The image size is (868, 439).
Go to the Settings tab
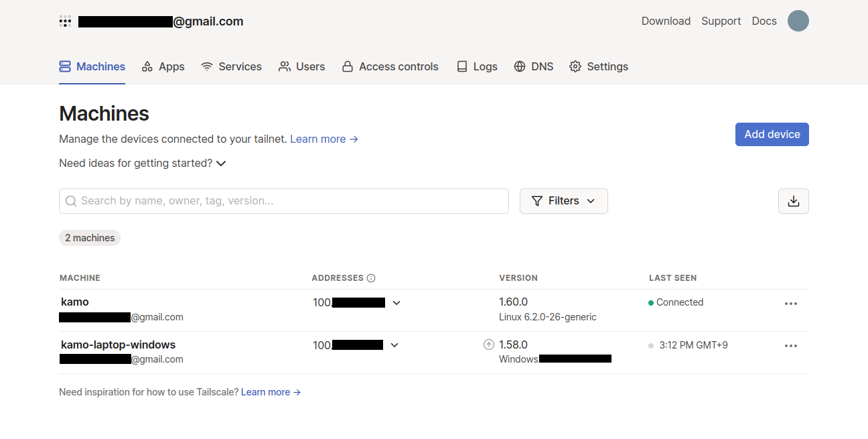599,66
